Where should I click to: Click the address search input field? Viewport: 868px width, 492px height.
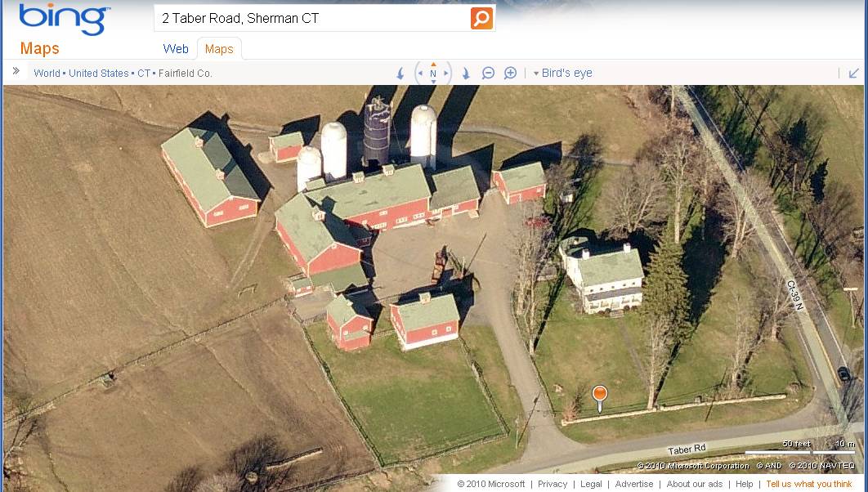[x=313, y=18]
